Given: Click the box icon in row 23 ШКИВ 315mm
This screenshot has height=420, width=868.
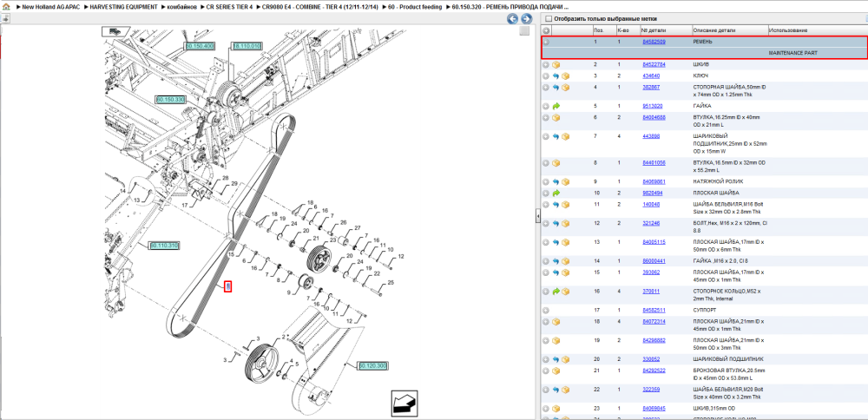Looking at the screenshot, I should [x=556, y=409].
